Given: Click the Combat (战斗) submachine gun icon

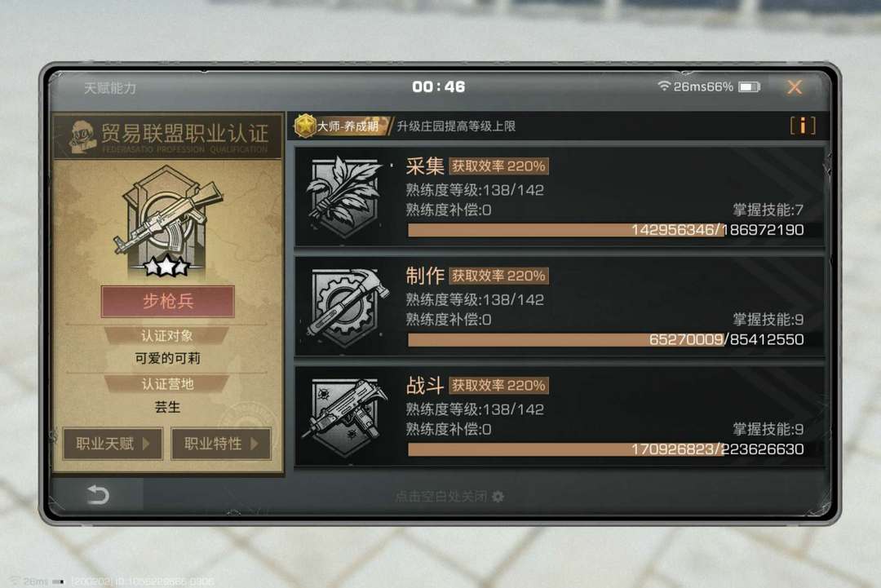Looking at the screenshot, I should (345, 416).
